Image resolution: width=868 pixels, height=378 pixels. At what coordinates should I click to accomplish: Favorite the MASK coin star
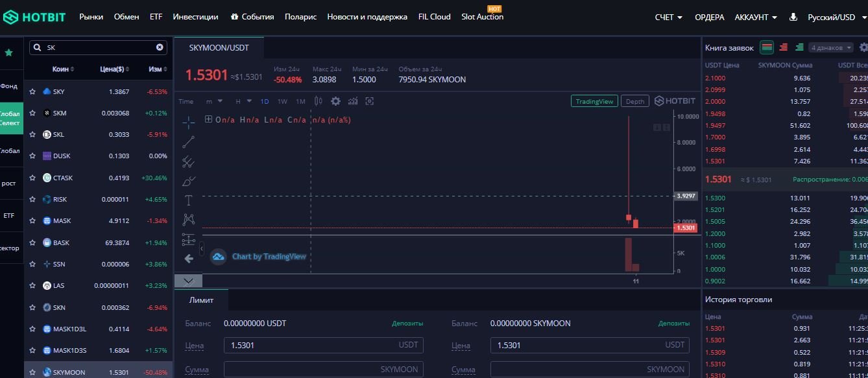click(32, 221)
